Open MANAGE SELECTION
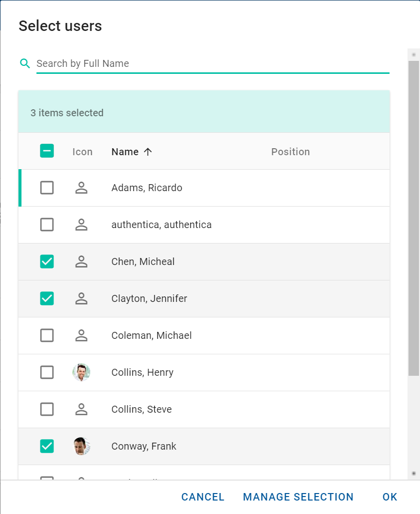The width and height of the screenshot is (420, 514). pyautogui.click(x=298, y=497)
